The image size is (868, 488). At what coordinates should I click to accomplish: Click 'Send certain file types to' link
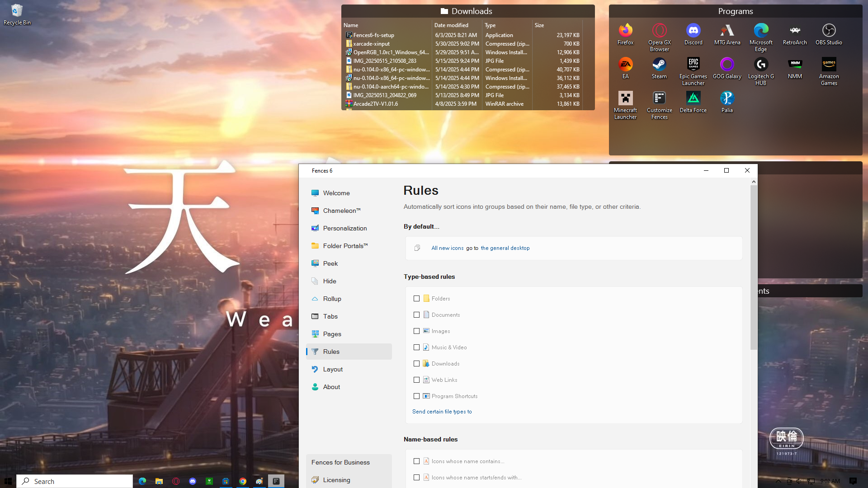[x=442, y=412]
